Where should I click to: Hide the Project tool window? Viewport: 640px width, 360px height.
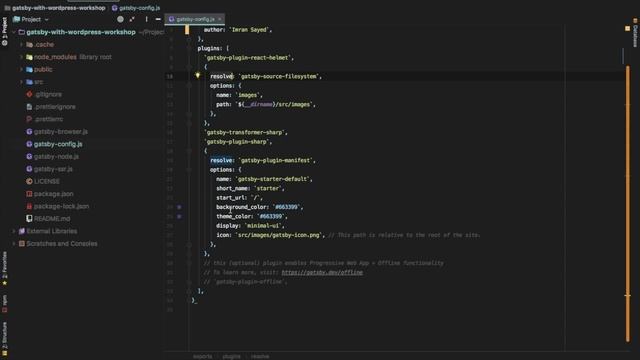pos(158,19)
